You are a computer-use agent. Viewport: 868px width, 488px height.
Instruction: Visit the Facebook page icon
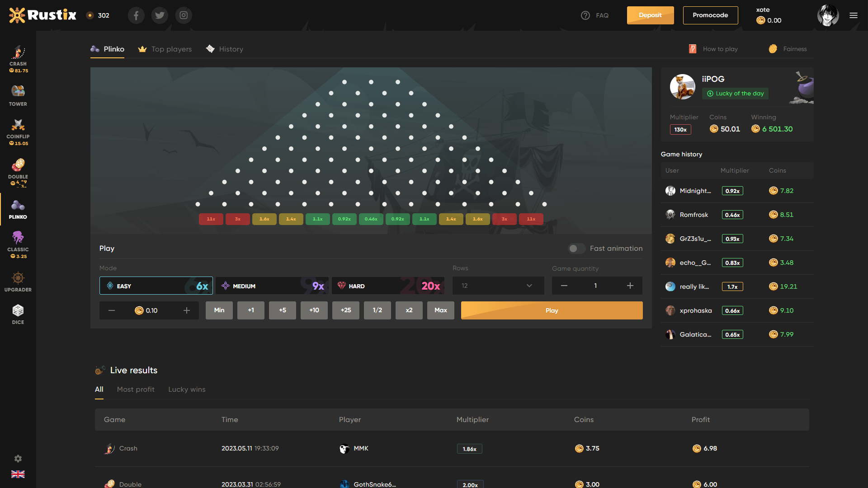click(136, 15)
